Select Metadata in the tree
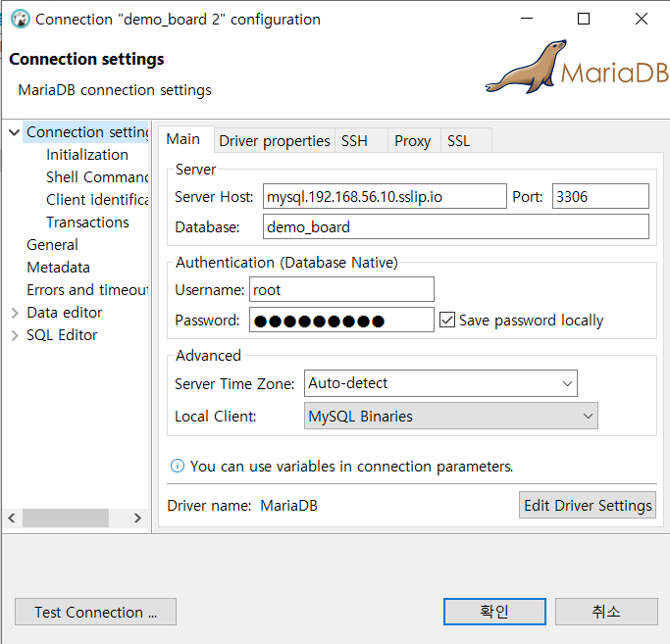This screenshot has height=644, width=670. [x=58, y=268]
